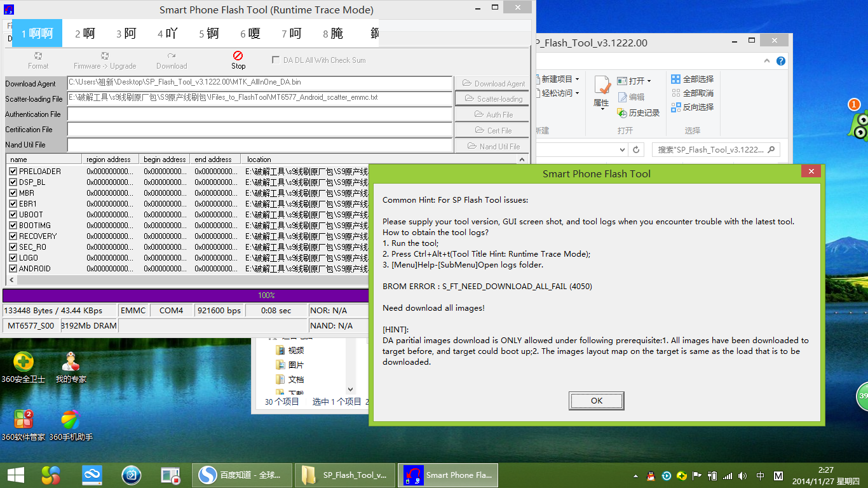This screenshot has width=868, height=488.
Task: Uncheck the PRELOADER partition checkbox
Action: point(13,172)
